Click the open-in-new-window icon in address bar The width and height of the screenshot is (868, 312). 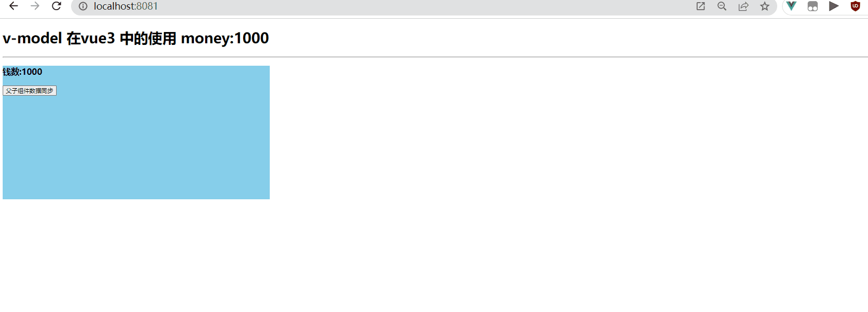701,6
